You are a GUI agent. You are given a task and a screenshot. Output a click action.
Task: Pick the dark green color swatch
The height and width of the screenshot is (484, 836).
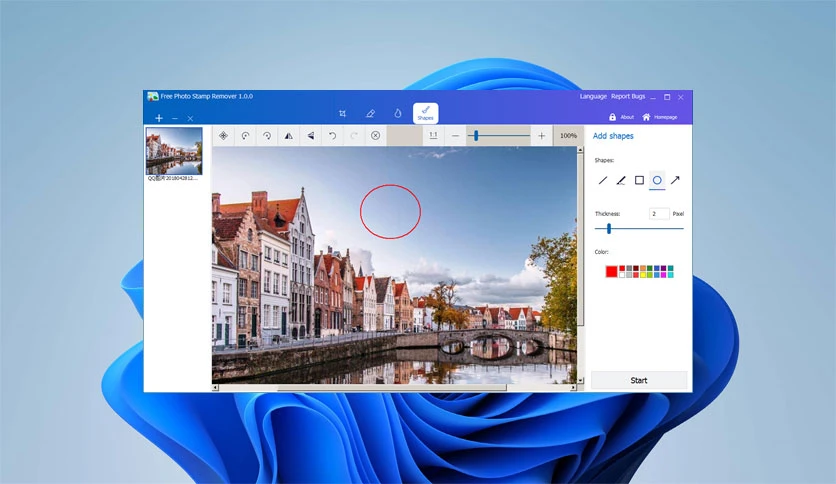pyautogui.click(x=650, y=268)
